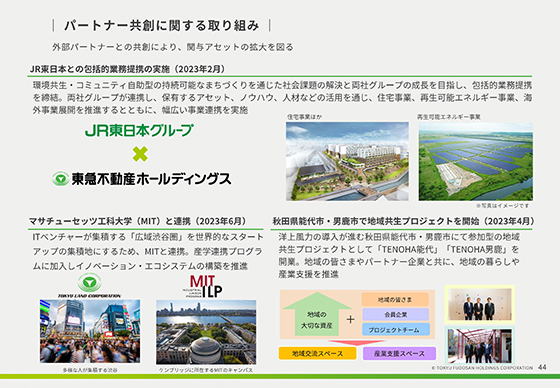The height and width of the screenshot is (388, 560).
Task: Click the yellow-green cross multiplication symbol
Action: 140,154
